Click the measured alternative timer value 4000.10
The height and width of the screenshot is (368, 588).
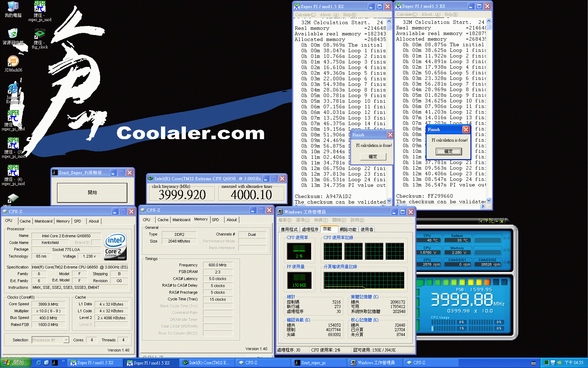tap(251, 195)
